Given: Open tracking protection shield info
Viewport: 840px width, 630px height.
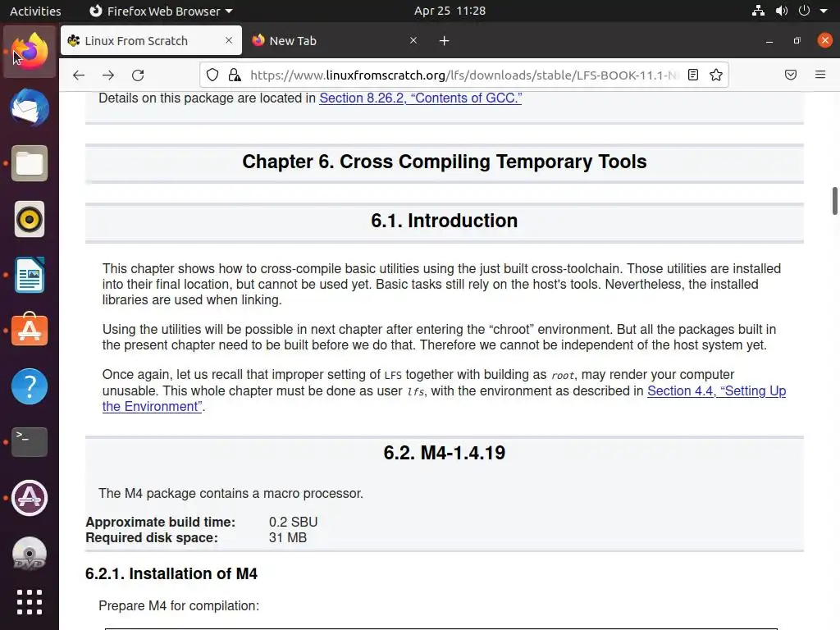Looking at the screenshot, I should (x=212, y=75).
